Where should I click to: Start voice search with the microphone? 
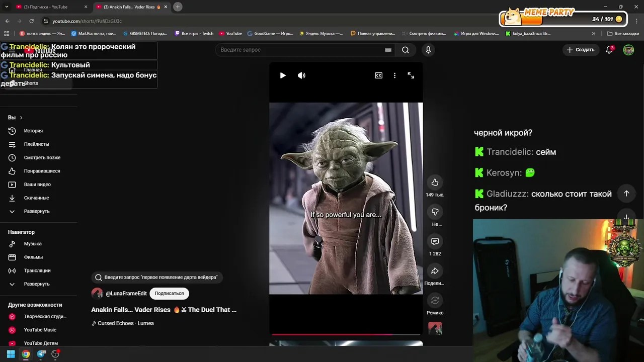click(428, 50)
